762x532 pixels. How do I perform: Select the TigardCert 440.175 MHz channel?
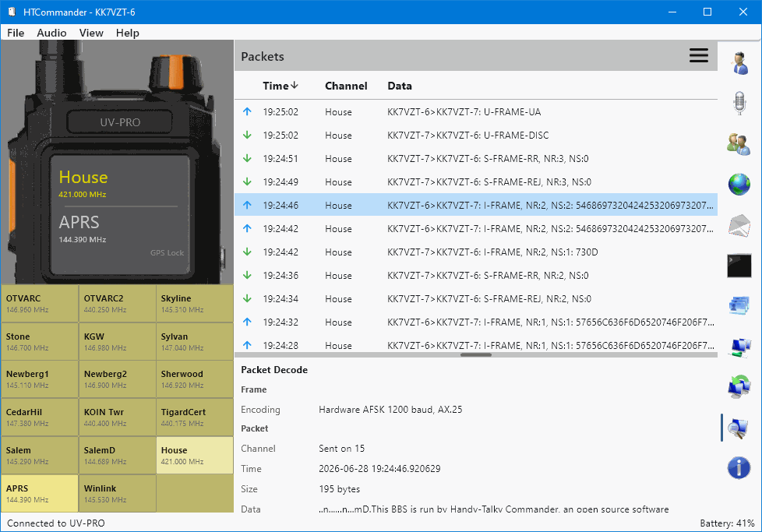point(195,417)
